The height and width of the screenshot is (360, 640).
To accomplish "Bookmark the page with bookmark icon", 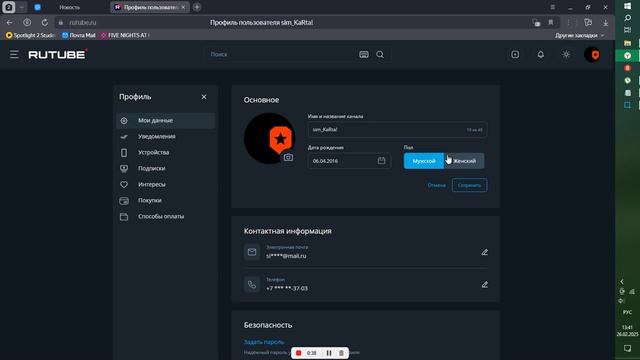I will pyautogui.click(x=551, y=22).
